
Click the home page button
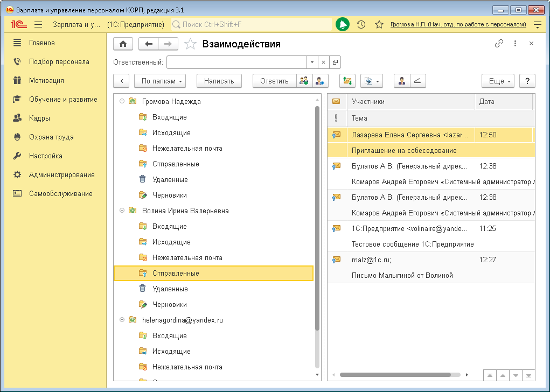pyautogui.click(x=123, y=44)
